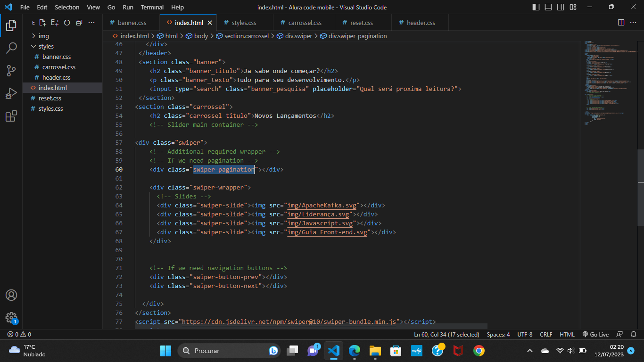Image resolution: width=644 pixels, height=362 pixels.
Task: Switch to the reset.css tab
Action: click(x=363, y=23)
